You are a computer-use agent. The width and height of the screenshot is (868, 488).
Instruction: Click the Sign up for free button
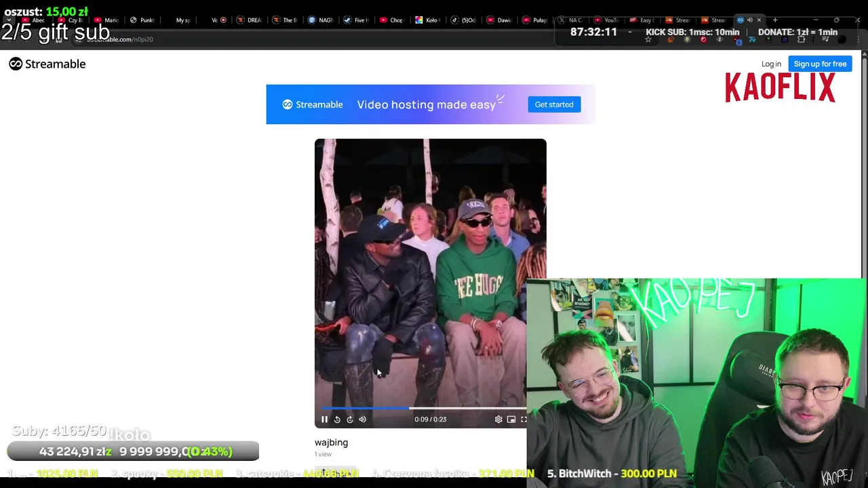tap(820, 64)
